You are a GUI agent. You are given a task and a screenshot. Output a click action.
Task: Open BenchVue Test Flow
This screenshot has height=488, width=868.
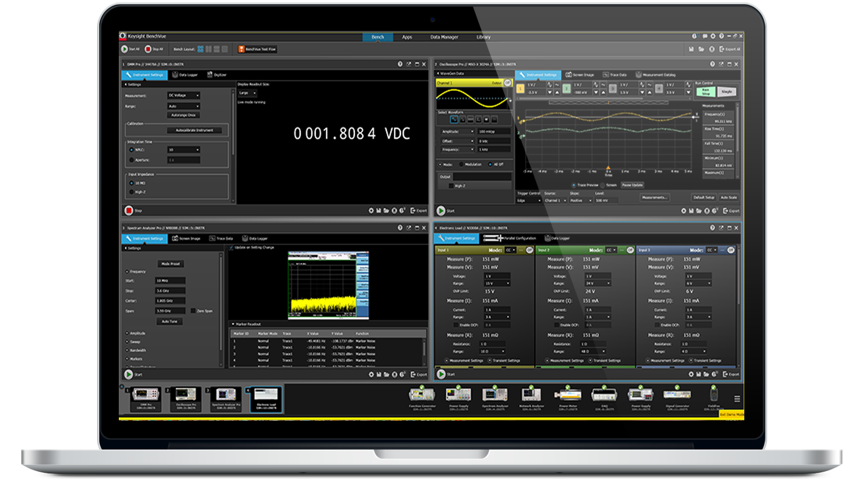pos(256,49)
